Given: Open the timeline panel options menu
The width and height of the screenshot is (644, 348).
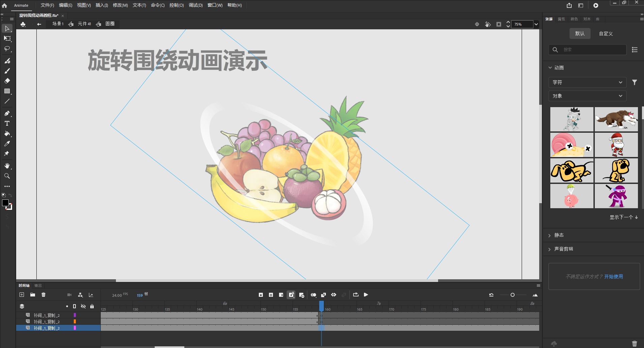Looking at the screenshot, I should (539, 285).
